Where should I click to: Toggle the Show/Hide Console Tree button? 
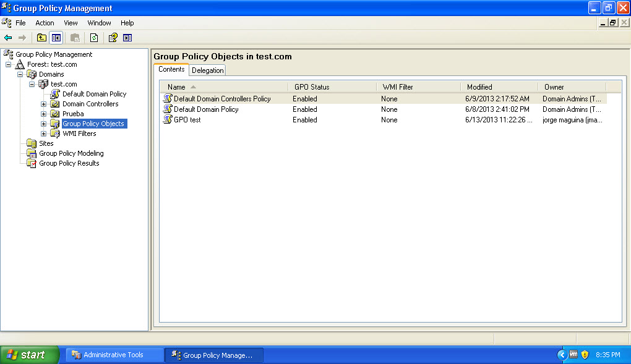(x=56, y=38)
